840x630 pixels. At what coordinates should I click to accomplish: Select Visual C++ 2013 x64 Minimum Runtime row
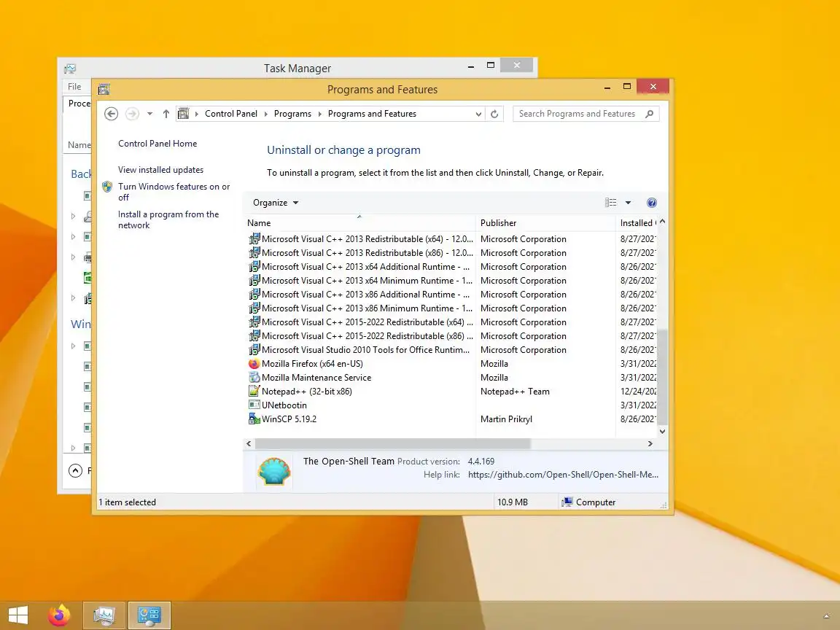coord(451,281)
